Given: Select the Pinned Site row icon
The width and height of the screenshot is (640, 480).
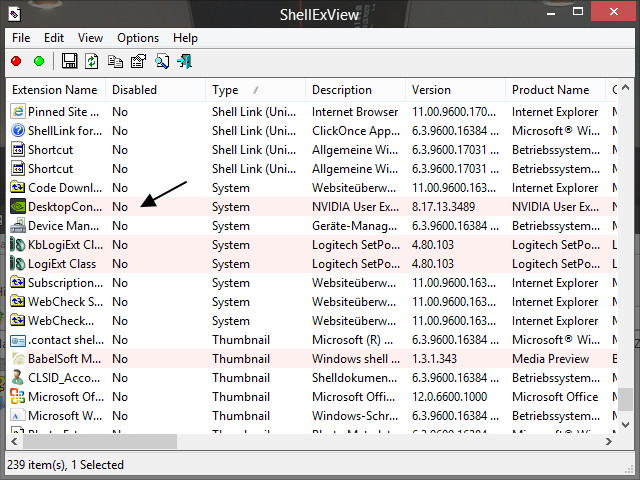Looking at the screenshot, I should 18,112.
